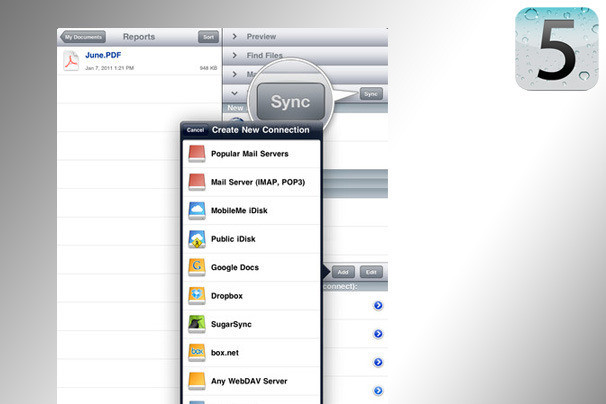606x404 pixels.
Task: Tap the Edit connections button
Action: pos(370,272)
